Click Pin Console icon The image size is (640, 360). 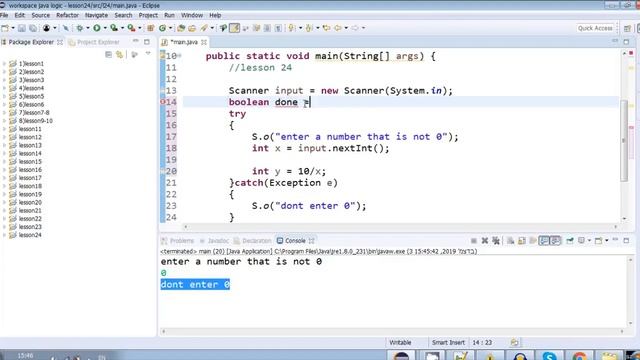click(x=570, y=241)
